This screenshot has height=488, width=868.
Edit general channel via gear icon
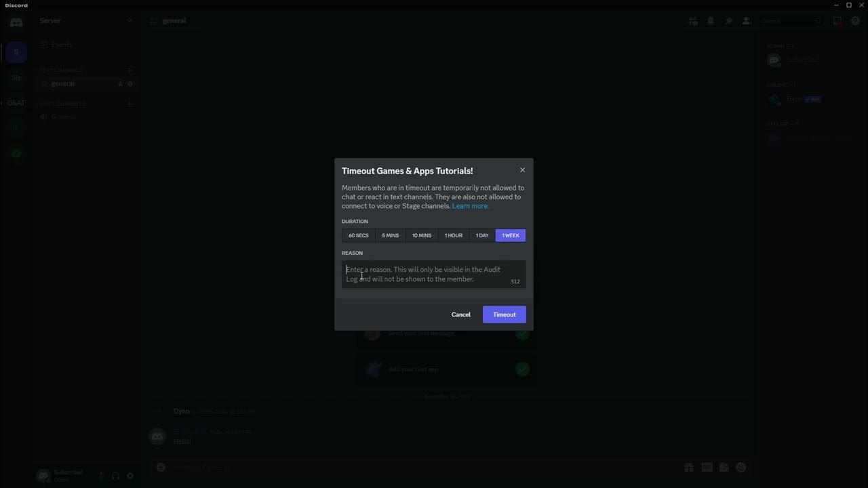click(x=130, y=83)
